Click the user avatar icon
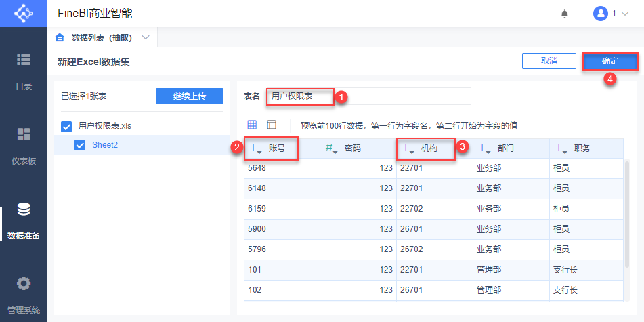This screenshot has height=322, width=644. click(x=601, y=14)
